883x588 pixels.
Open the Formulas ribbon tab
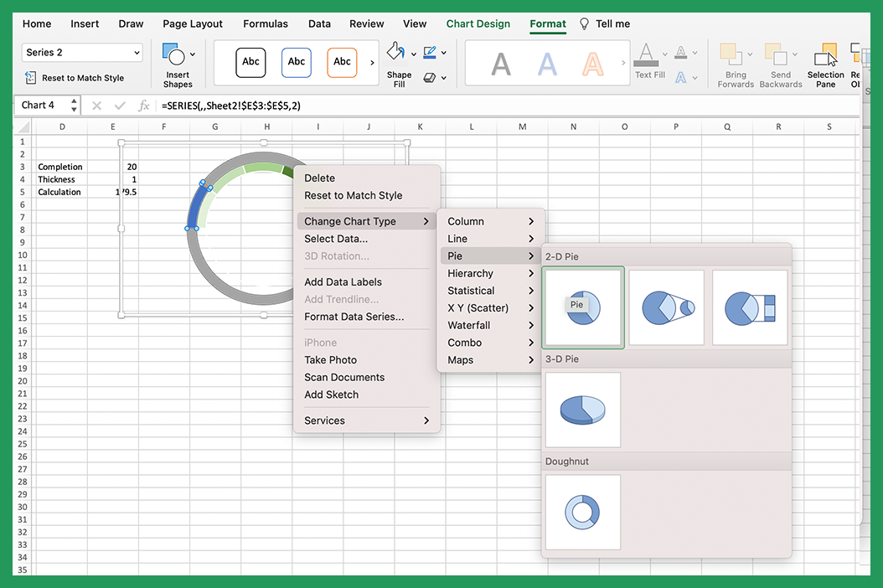click(x=266, y=23)
